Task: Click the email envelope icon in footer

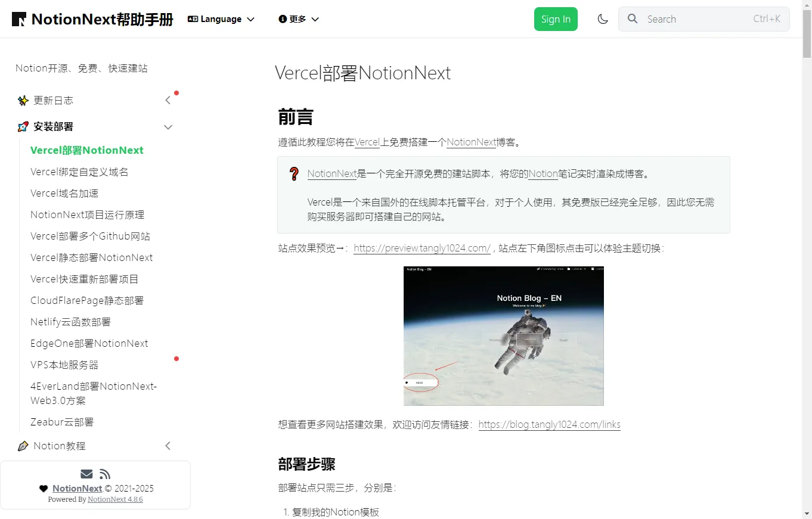Action: coord(86,474)
